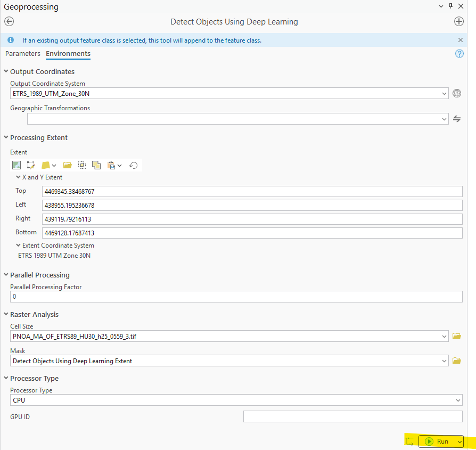
Task: Click the Left extent value field
Action: 252,205
